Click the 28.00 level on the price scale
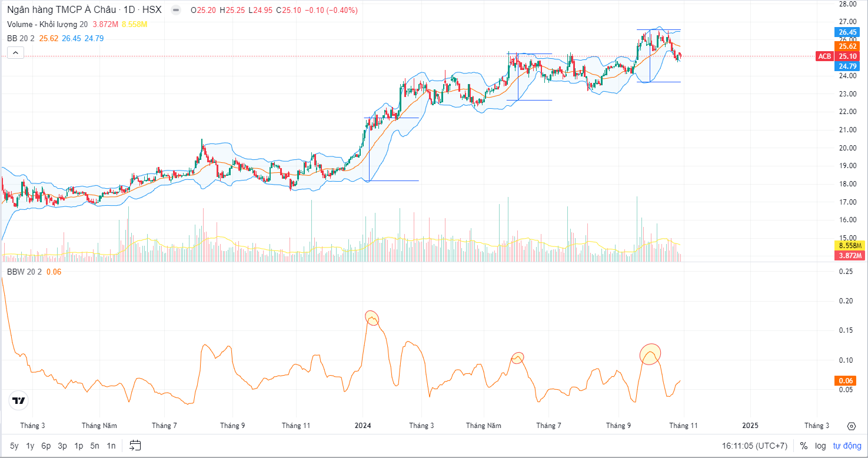Viewport: 868px width, 458px height. tap(847, 4)
